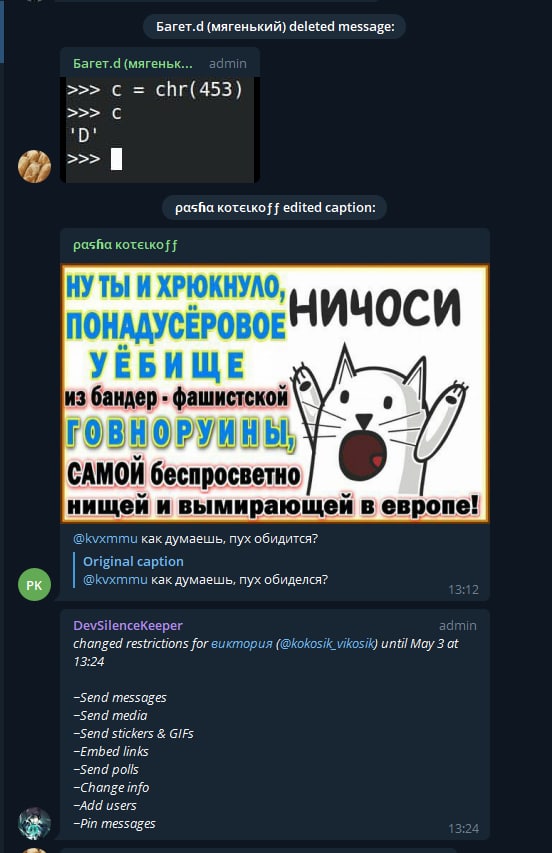
Task: Click the Багет.d deleted message service notice
Action: [275, 27]
